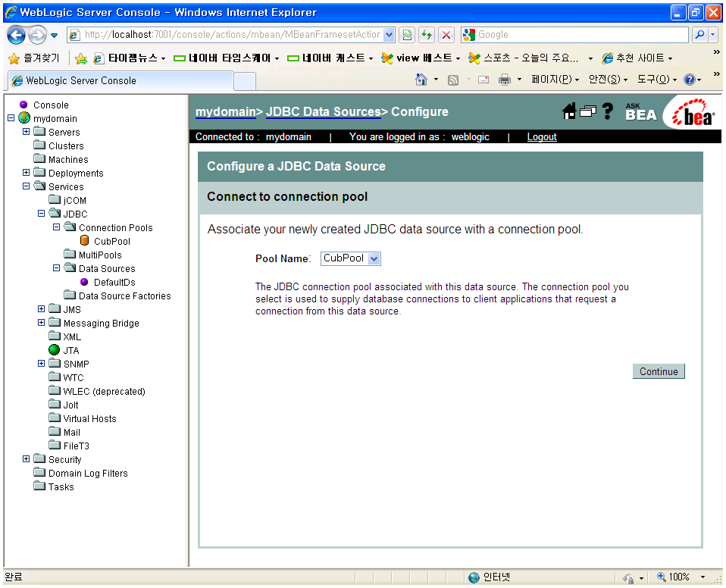
Task: Click the Internet zone globe icon
Action: coord(474,577)
